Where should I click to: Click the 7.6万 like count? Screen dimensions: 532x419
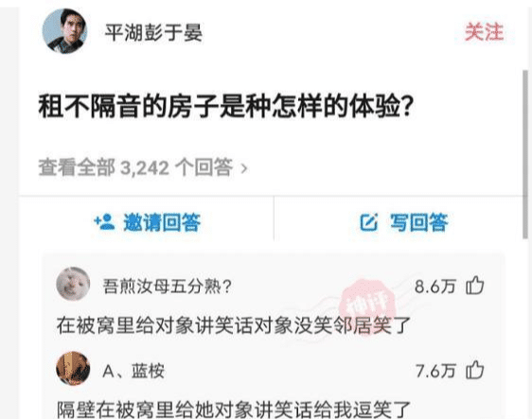click(x=434, y=371)
